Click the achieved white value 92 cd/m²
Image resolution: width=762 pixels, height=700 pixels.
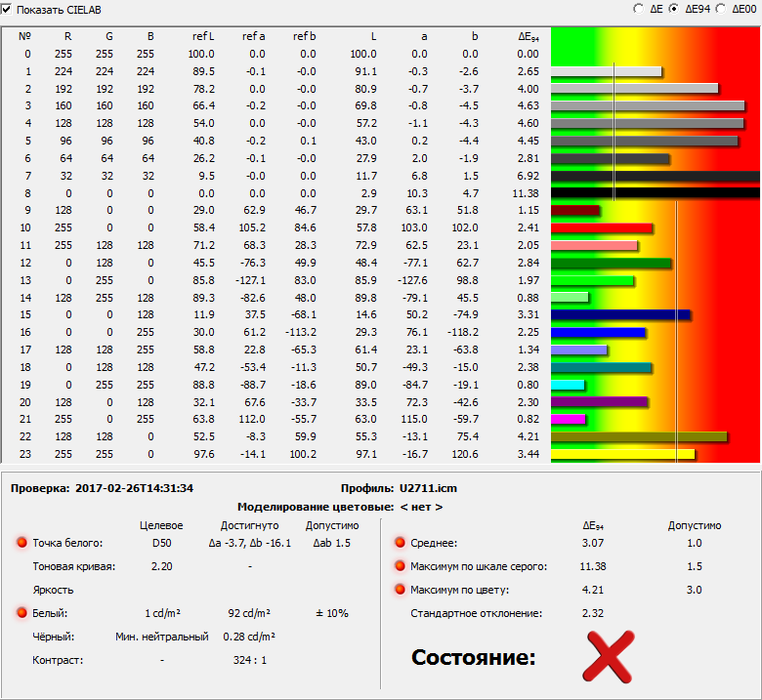[249, 613]
